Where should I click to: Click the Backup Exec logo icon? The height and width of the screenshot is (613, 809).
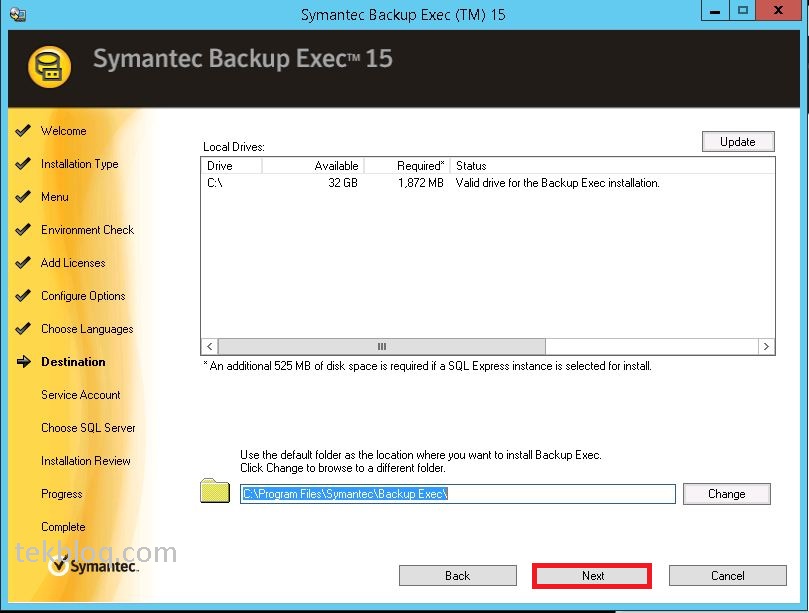coord(50,67)
